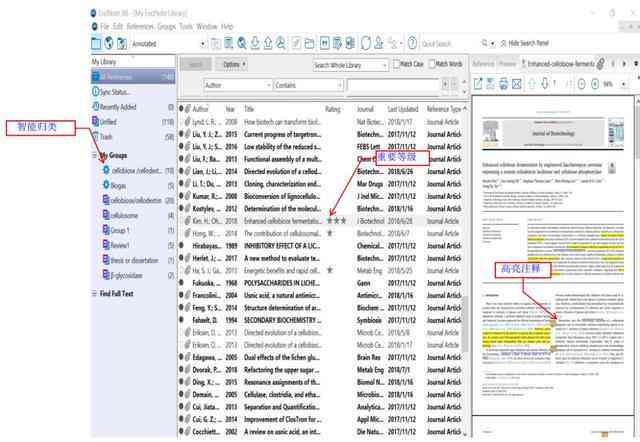
Task: Focus the Quick Search box
Action: [449, 43]
